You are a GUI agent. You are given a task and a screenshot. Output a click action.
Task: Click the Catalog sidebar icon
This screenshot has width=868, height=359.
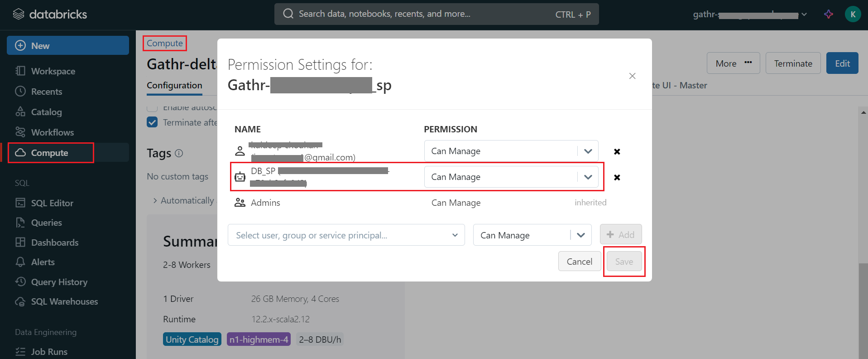(x=20, y=112)
